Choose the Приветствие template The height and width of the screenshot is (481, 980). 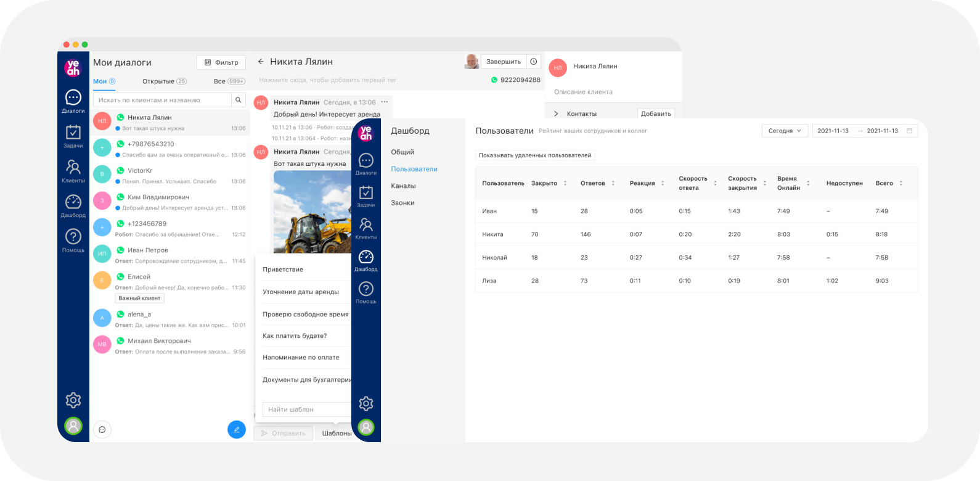pos(283,269)
